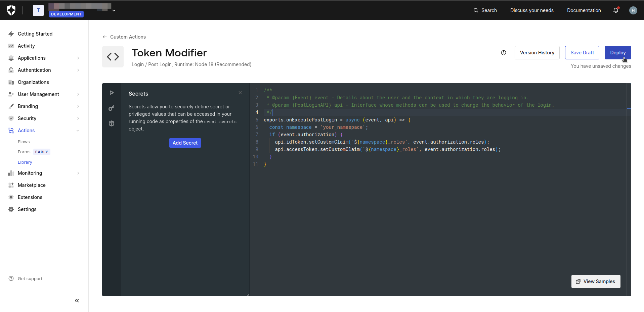Open Library under Actions

click(x=25, y=162)
